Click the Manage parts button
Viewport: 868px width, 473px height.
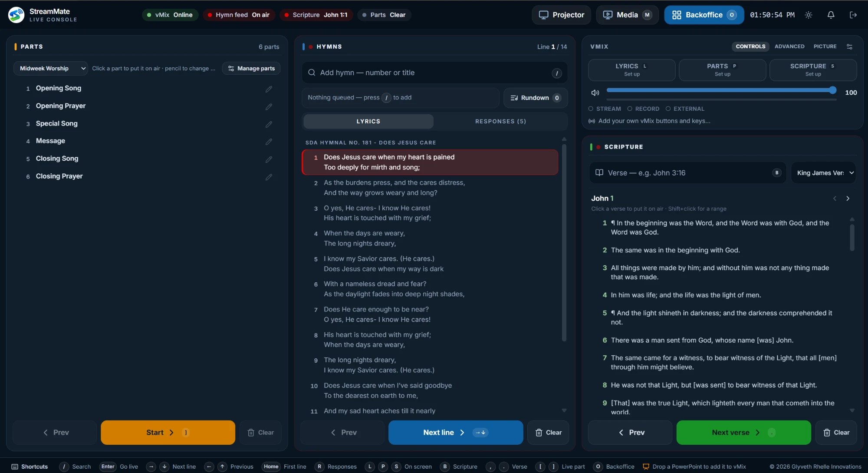point(251,68)
